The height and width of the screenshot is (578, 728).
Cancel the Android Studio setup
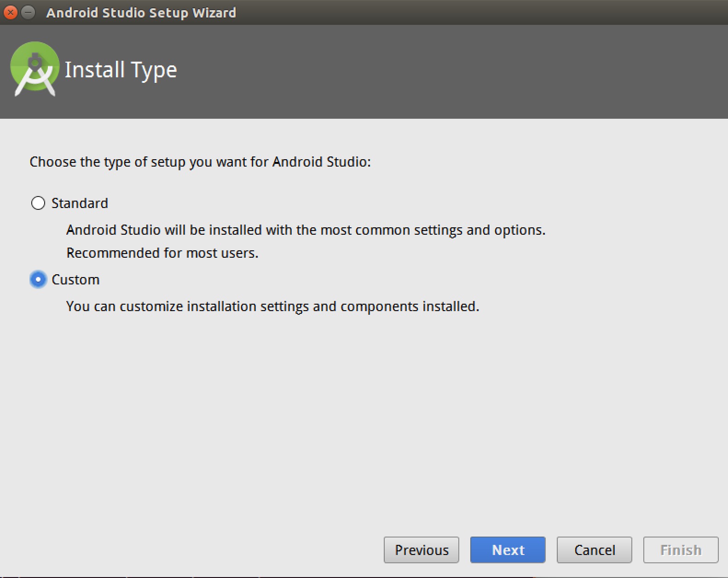tap(594, 549)
